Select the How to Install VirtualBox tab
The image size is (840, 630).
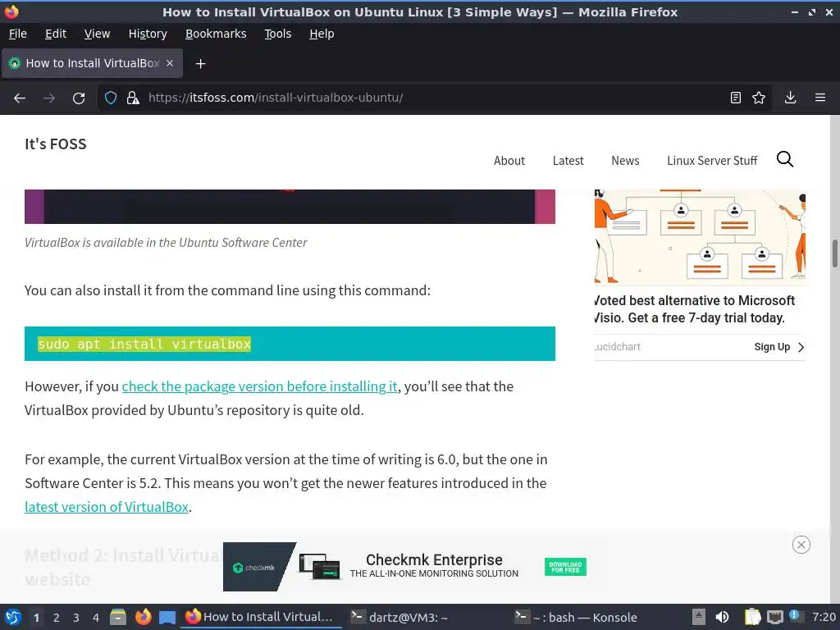[92, 63]
